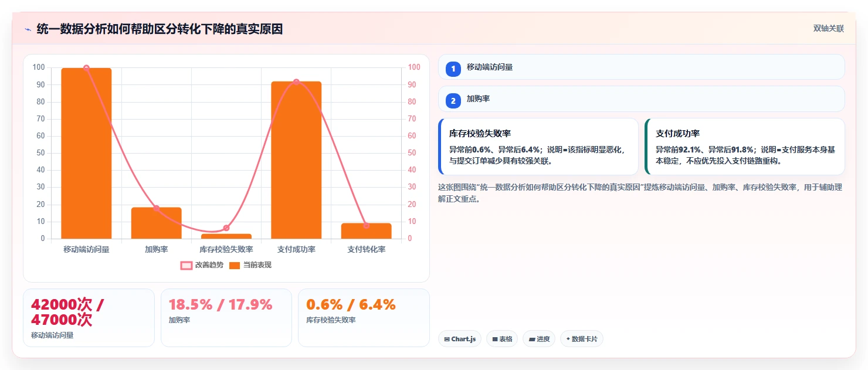Click the trend line point above 库存校验失败率
This screenshot has width=868, height=370.
(x=226, y=228)
